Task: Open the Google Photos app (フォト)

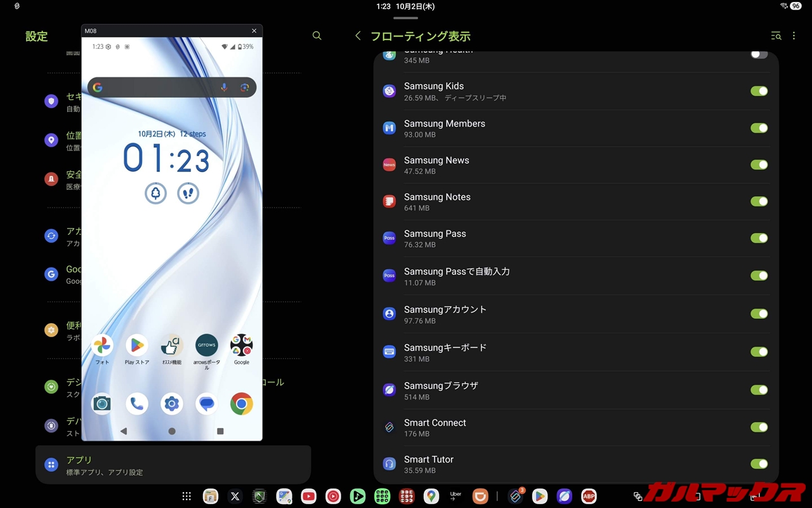Action: tap(102, 346)
